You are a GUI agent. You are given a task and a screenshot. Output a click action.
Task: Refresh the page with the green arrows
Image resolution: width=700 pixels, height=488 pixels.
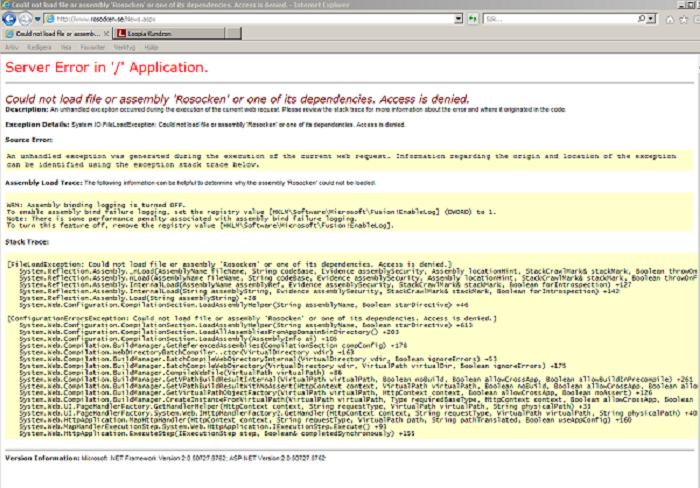click(x=473, y=19)
